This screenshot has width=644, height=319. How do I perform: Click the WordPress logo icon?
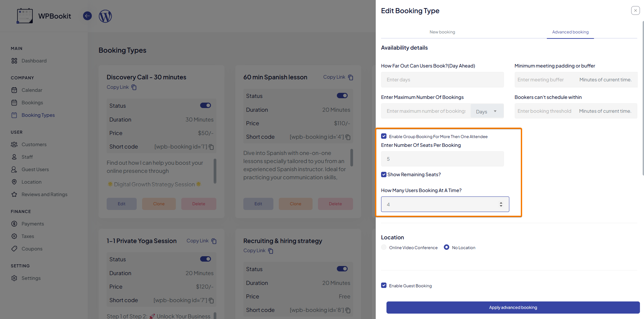click(105, 16)
